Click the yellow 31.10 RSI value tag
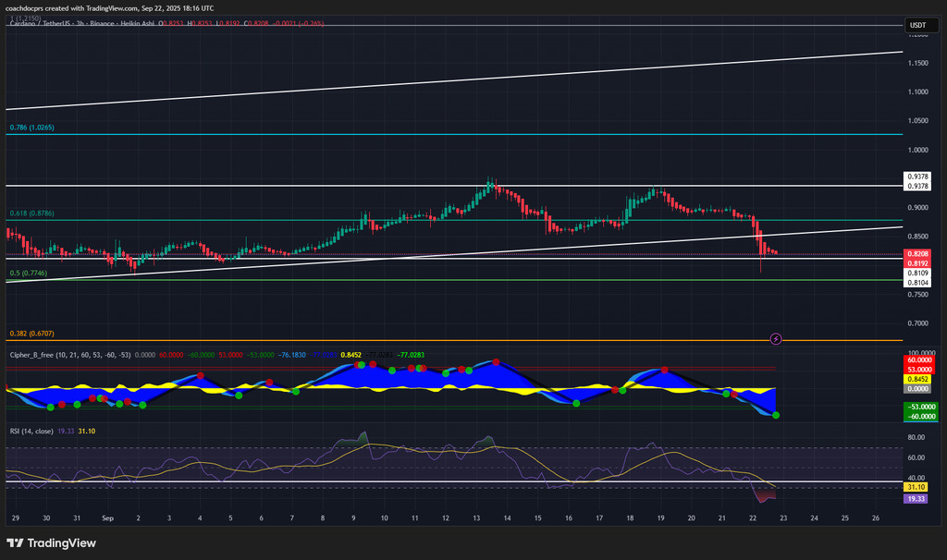This screenshot has height=560, width=947. click(x=917, y=487)
